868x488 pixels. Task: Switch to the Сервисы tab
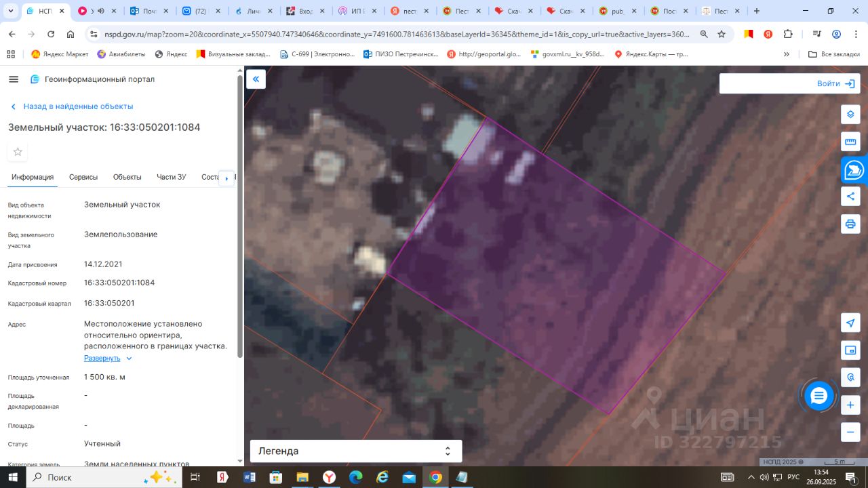tap(83, 177)
